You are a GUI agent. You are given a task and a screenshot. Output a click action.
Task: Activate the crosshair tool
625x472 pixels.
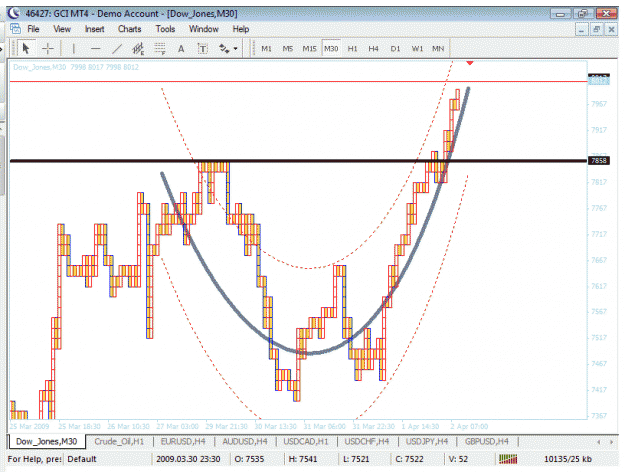(48, 49)
